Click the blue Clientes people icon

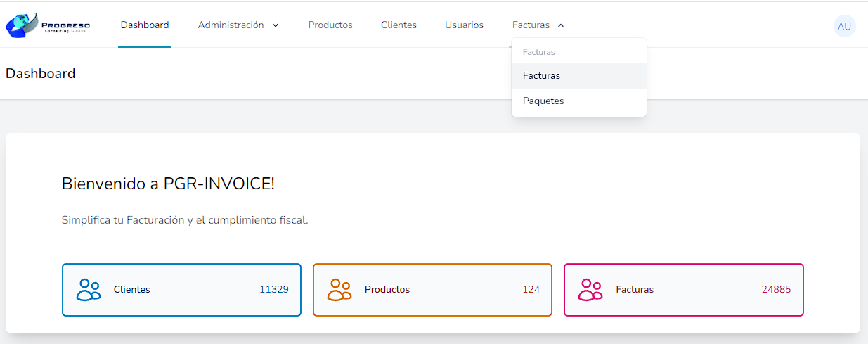coord(89,290)
